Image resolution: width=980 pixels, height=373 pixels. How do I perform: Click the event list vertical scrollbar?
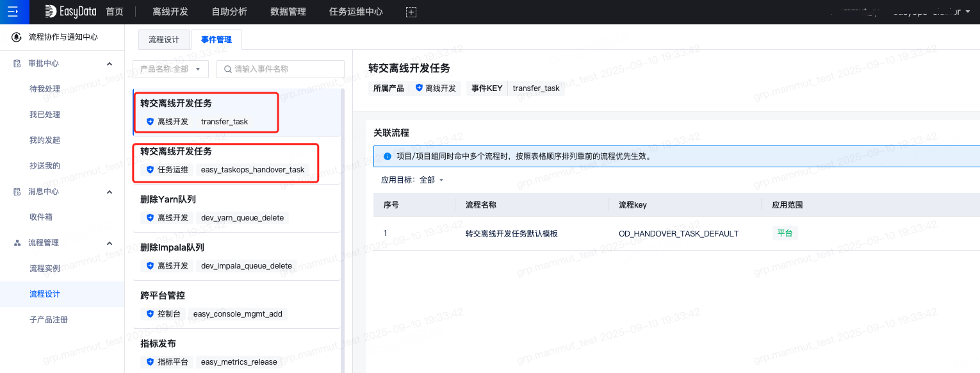coord(343,231)
